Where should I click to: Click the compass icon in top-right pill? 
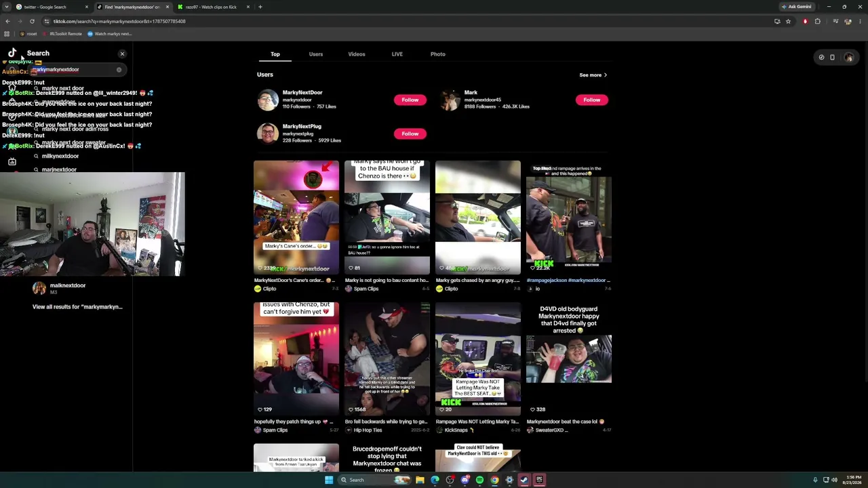[x=821, y=58]
